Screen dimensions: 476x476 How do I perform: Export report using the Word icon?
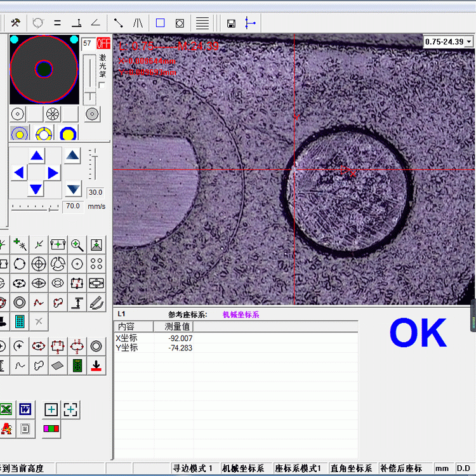coord(25,409)
